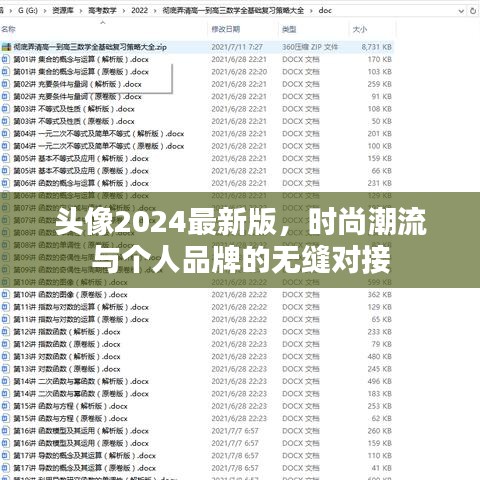
Task: Go to 高考数学 folder in breadcrumb
Action: point(102,11)
